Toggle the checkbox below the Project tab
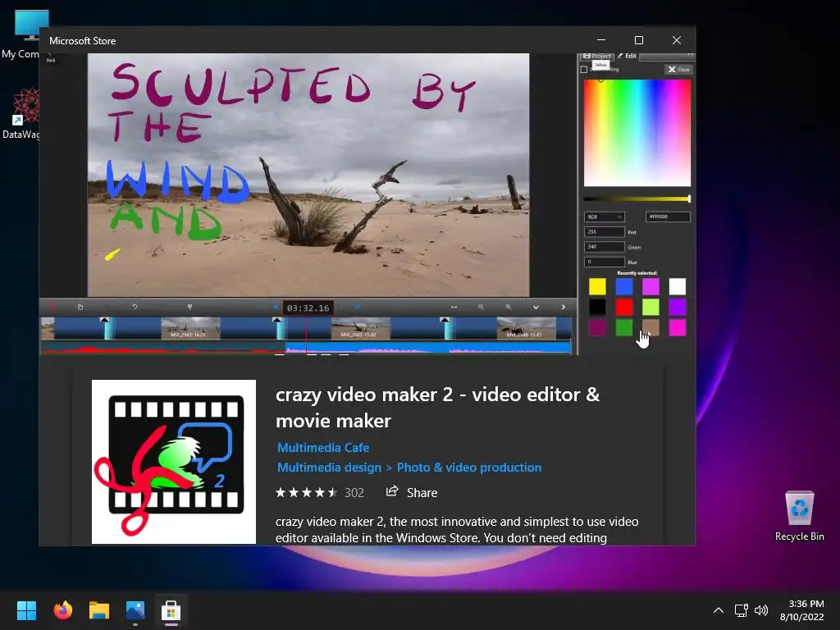 584,70
